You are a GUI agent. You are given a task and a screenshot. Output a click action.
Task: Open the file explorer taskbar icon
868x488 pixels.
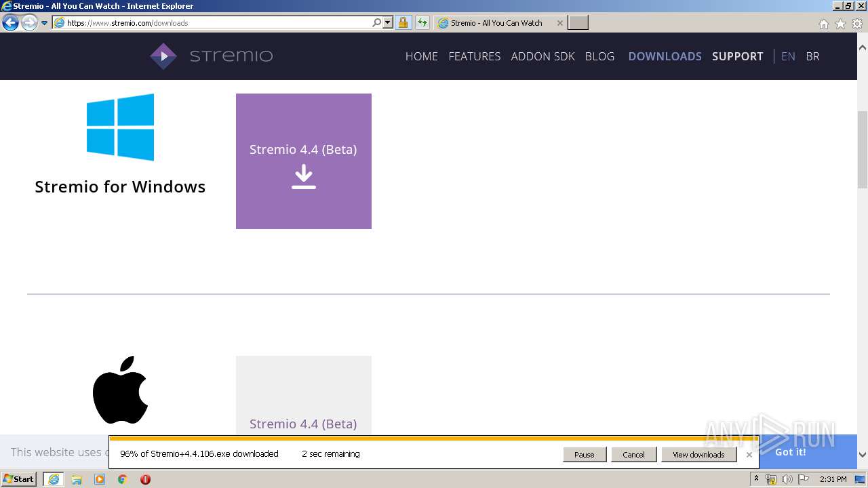click(x=77, y=479)
